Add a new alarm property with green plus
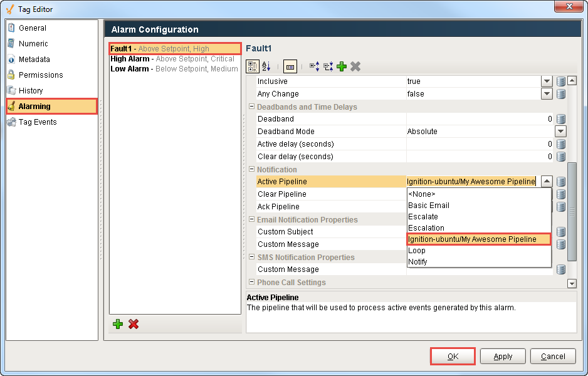Viewport: 588px width, 376px height. [x=342, y=66]
